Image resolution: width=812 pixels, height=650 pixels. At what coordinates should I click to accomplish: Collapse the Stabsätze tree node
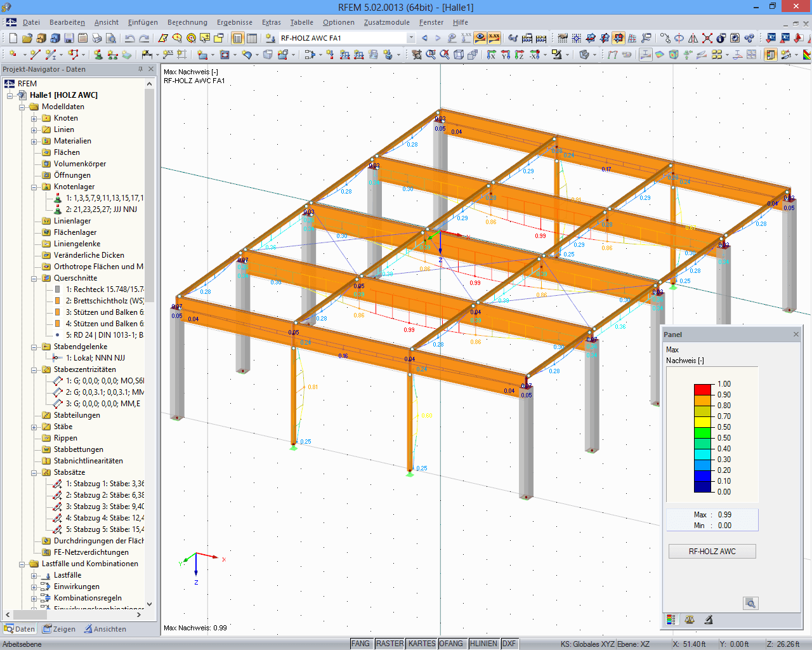point(34,472)
